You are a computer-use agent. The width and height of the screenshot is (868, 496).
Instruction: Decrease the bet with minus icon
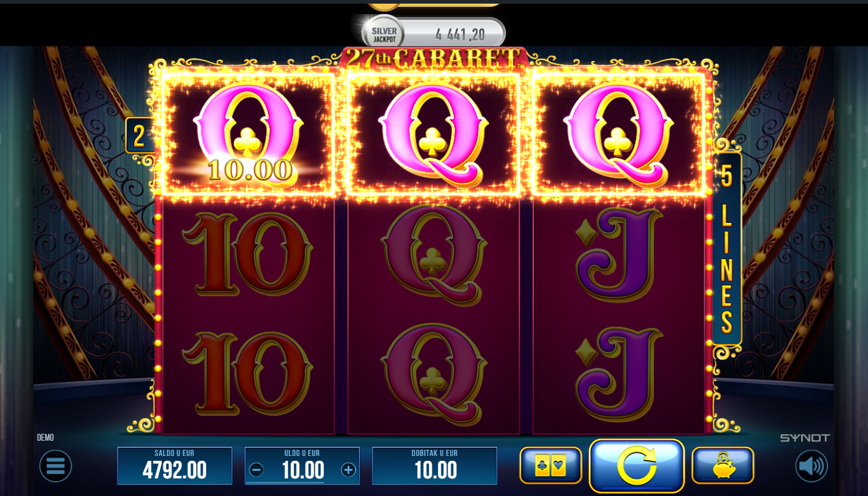click(257, 470)
